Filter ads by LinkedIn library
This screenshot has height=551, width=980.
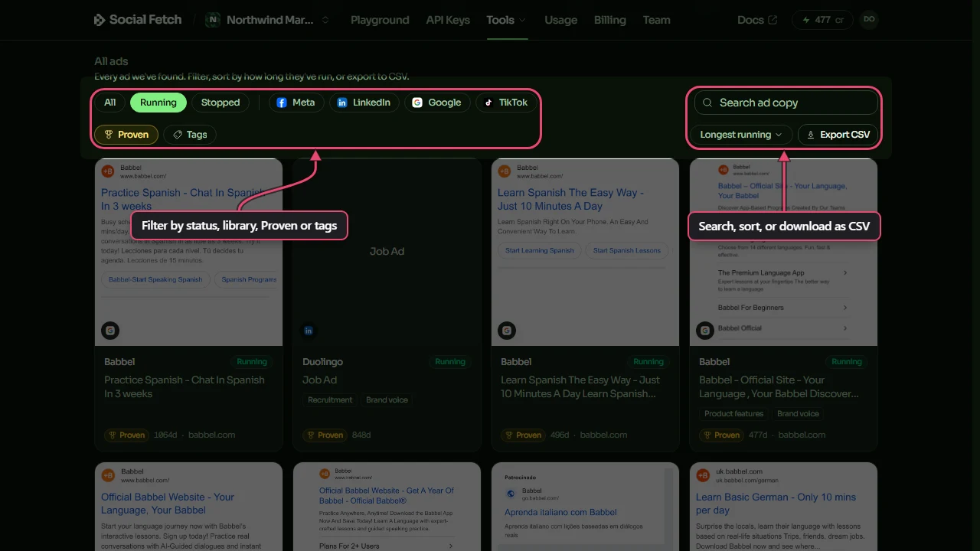364,103
